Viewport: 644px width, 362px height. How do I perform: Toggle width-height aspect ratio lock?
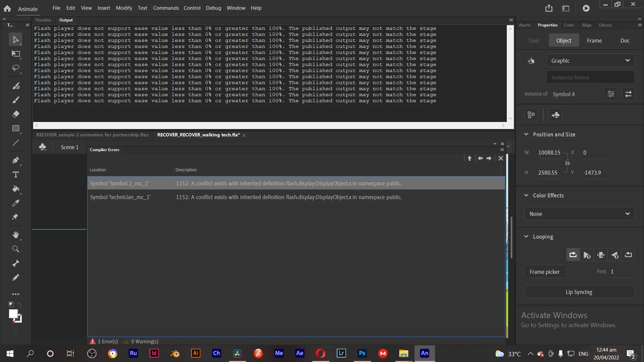[x=567, y=163]
